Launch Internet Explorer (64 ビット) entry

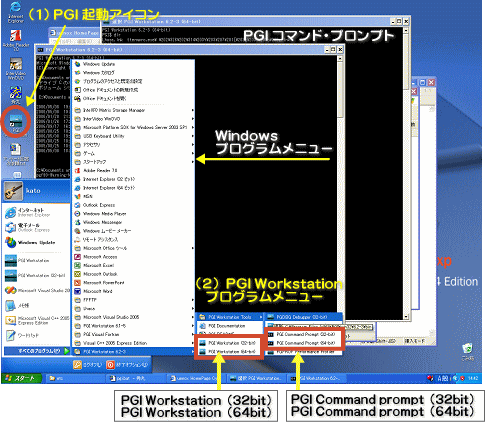pyautogui.click(x=133, y=188)
